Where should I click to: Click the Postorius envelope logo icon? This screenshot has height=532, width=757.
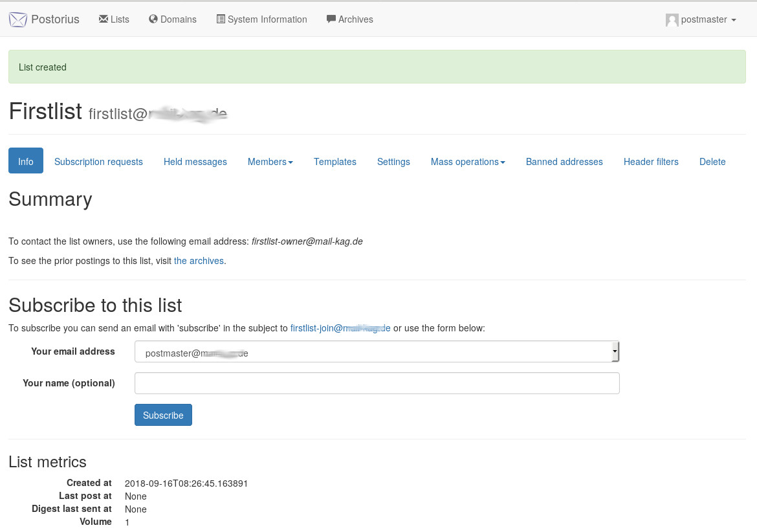pyautogui.click(x=18, y=19)
